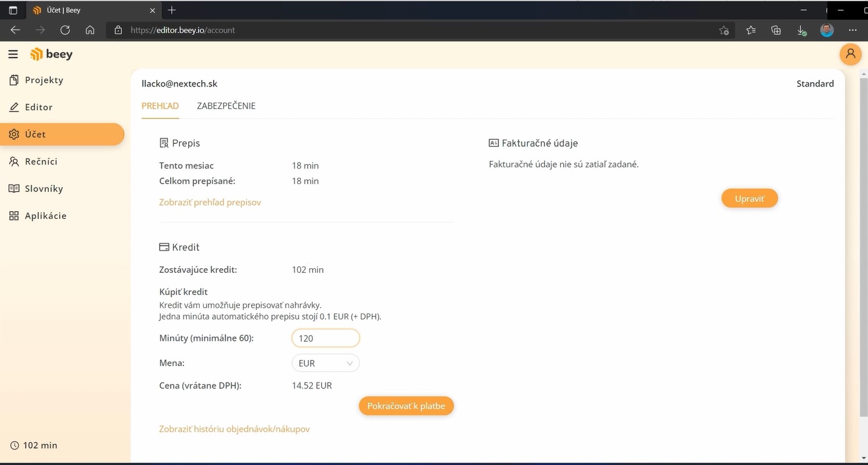Viewport: 868px width, 465px height.
Task: Open Zobraziť prehľad prepisov link
Action: [210, 203]
